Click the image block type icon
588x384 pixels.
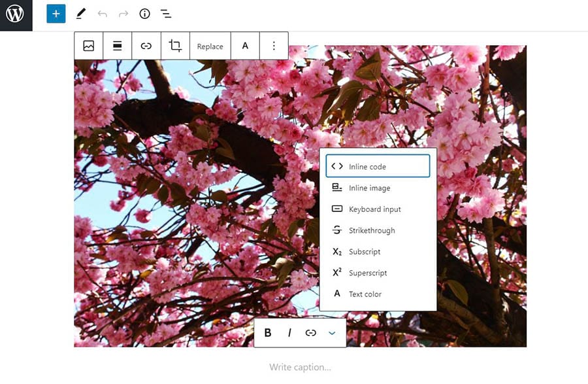[89, 46]
